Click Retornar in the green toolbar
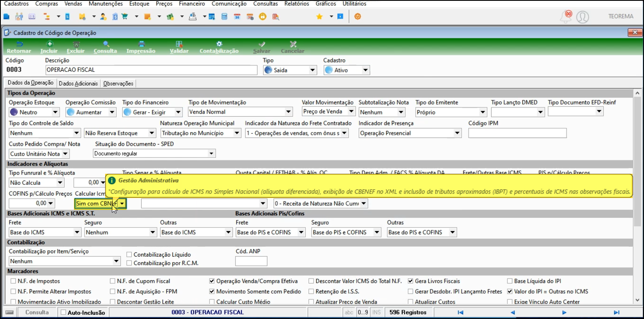644x319 pixels. pyautogui.click(x=19, y=47)
